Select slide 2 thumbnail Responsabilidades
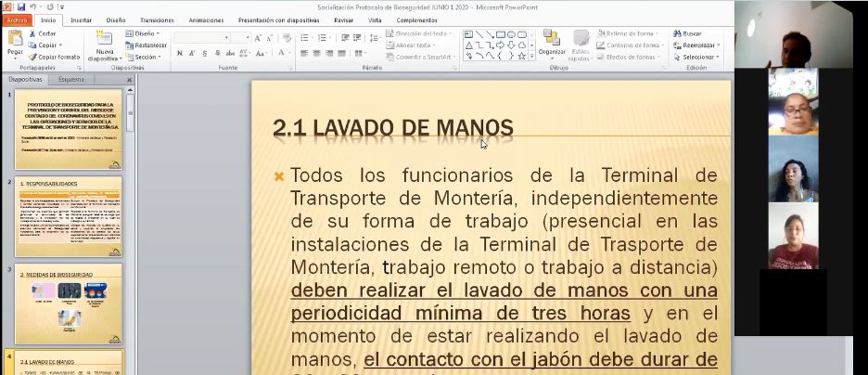Screen dimensions: 868x375 click(69, 216)
